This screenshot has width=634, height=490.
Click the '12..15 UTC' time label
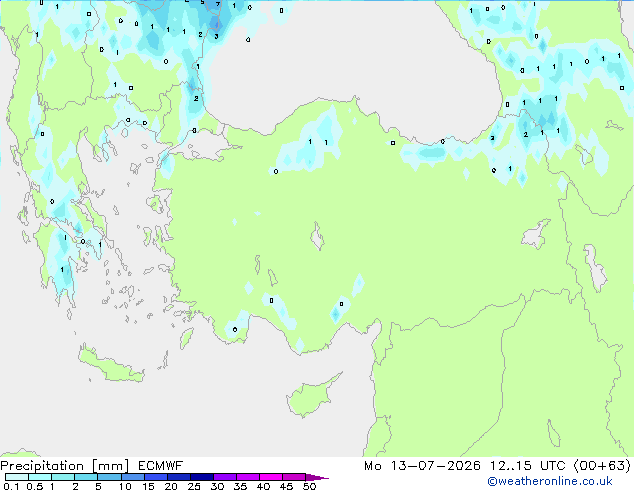(527, 466)
